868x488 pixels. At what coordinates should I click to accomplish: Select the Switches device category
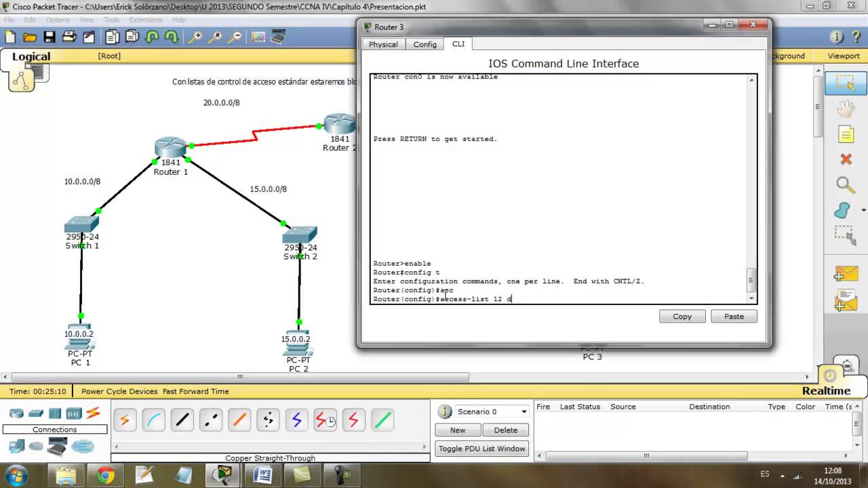point(36,413)
